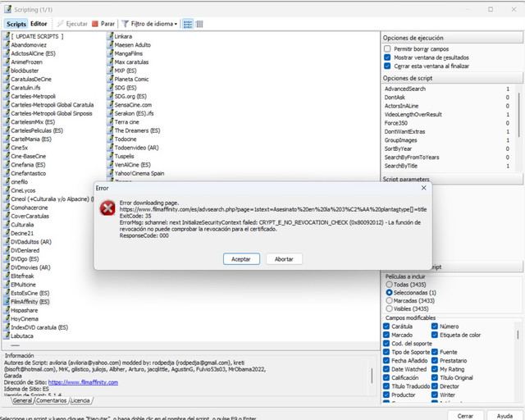Click Información panel vertical scrollbar

pos(372,376)
